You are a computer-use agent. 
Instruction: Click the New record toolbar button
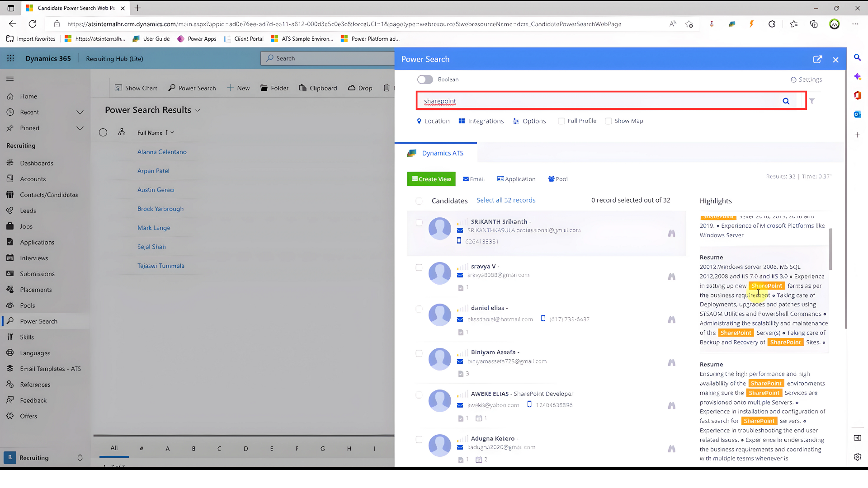(238, 88)
